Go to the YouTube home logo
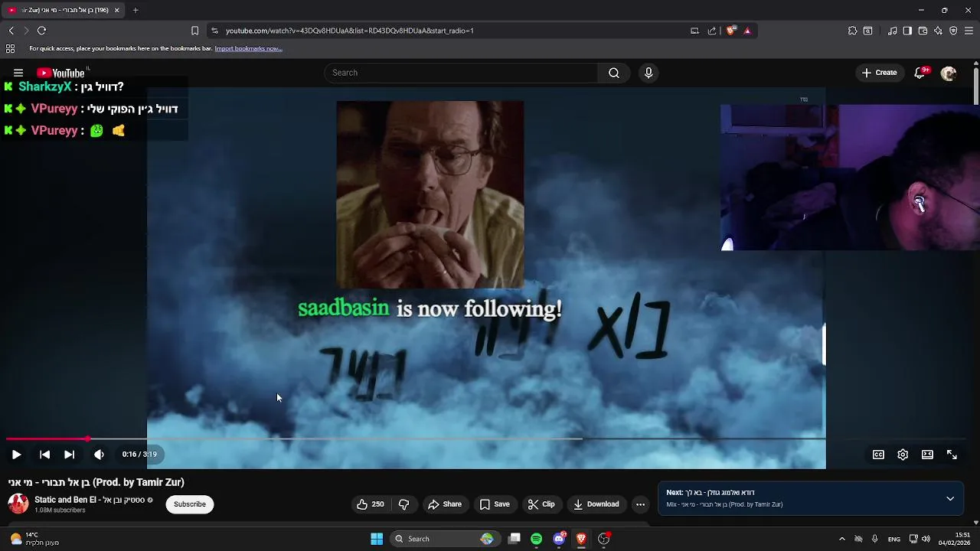Viewport: 980px width, 551px height. coord(61,73)
